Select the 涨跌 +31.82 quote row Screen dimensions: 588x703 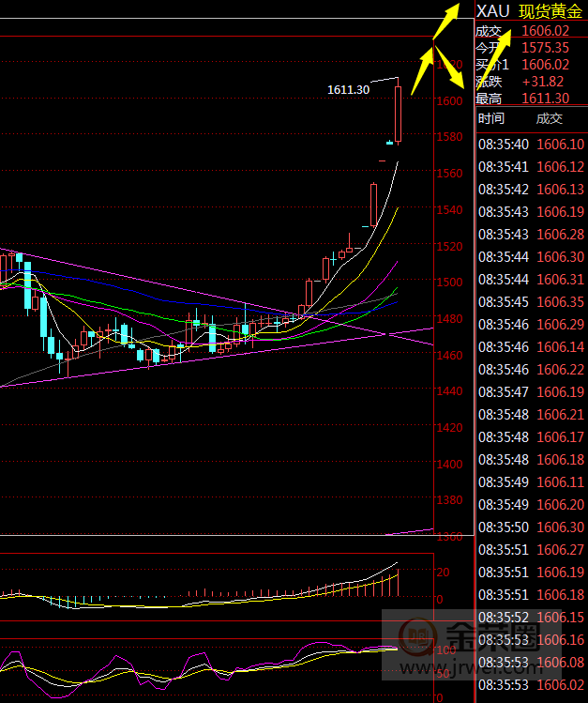click(530, 82)
